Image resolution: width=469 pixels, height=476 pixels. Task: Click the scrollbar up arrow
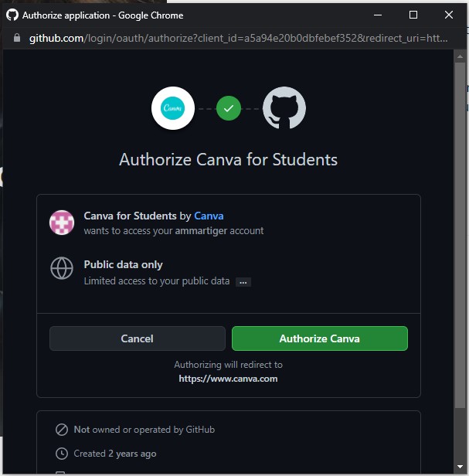(x=460, y=56)
